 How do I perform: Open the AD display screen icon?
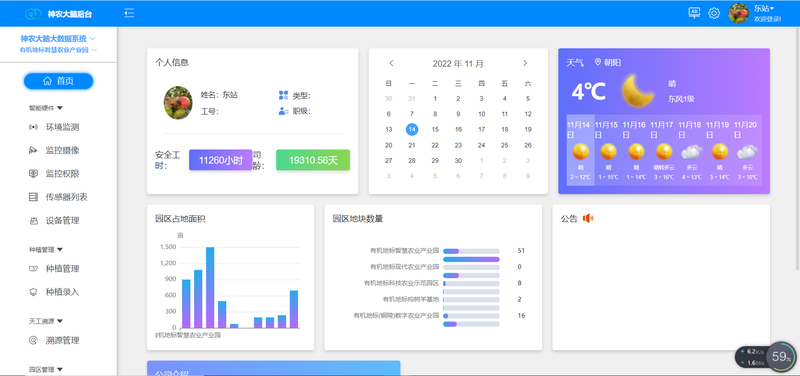(x=694, y=13)
